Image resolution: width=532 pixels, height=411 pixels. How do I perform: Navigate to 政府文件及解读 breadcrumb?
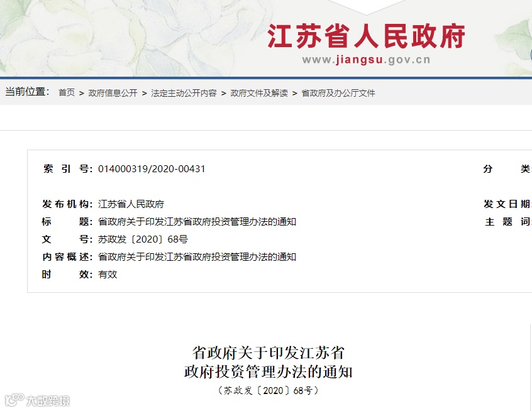259,93
